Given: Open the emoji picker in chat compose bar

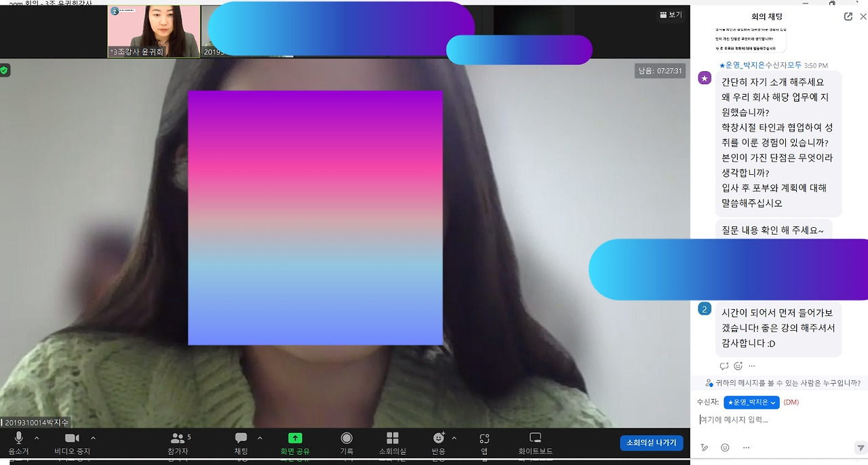Looking at the screenshot, I should [x=725, y=447].
